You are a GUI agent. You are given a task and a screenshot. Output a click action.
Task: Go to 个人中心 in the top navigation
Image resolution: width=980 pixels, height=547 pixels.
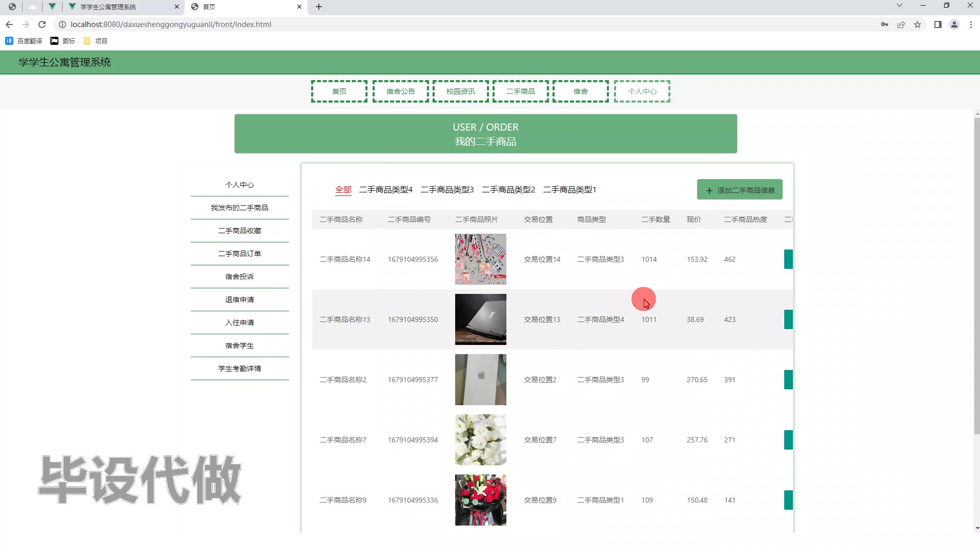[x=642, y=91]
